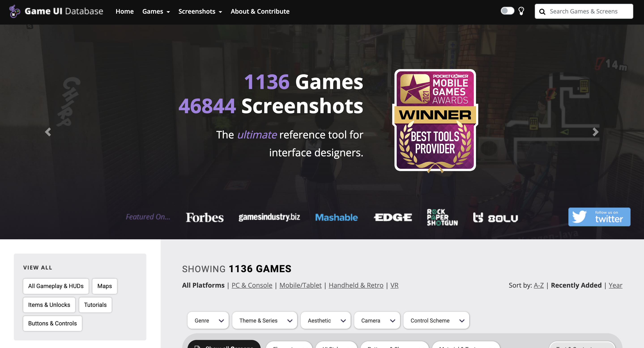
Task: Click the light bulb icon in the navbar
Action: [x=521, y=11]
